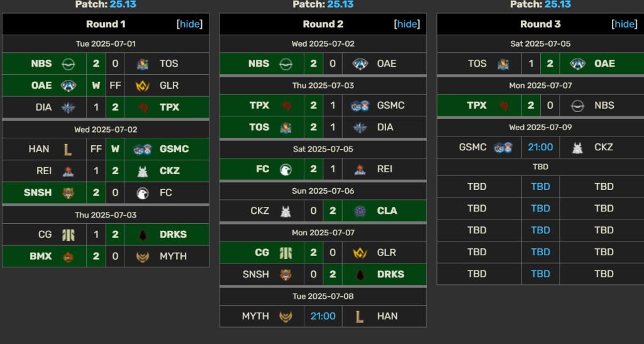Open the Round 1 patch 25.13 link
The image size is (644, 344).
tap(123, 4)
